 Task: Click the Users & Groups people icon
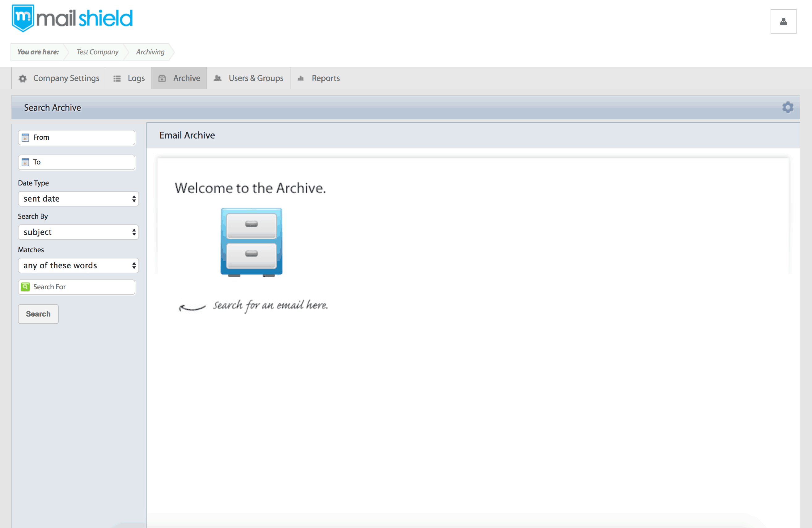click(x=218, y=78)
